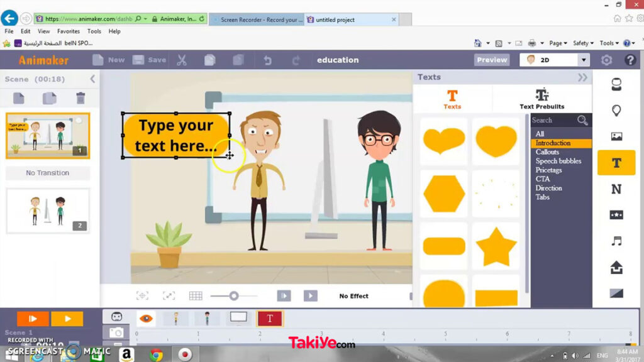This screenshot has width=644, height=362.
Task: Open the Animaker help question mark
Action: click(630, 60)
